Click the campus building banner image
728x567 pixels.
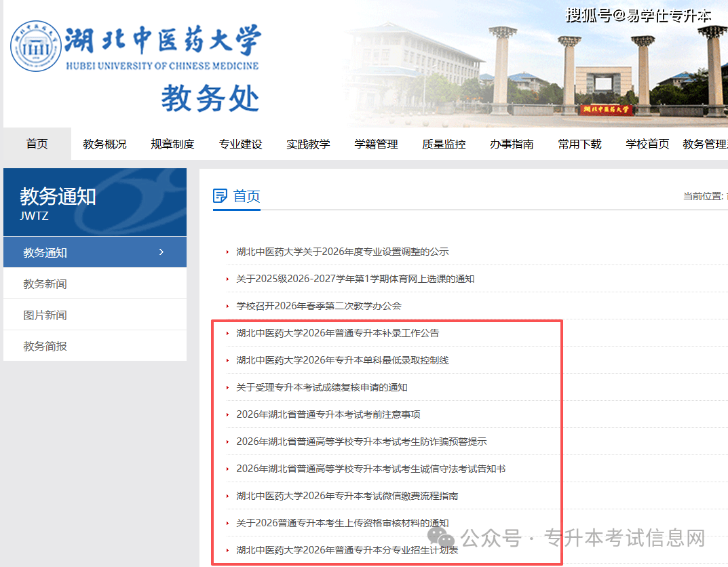click(x=536, y=65)
